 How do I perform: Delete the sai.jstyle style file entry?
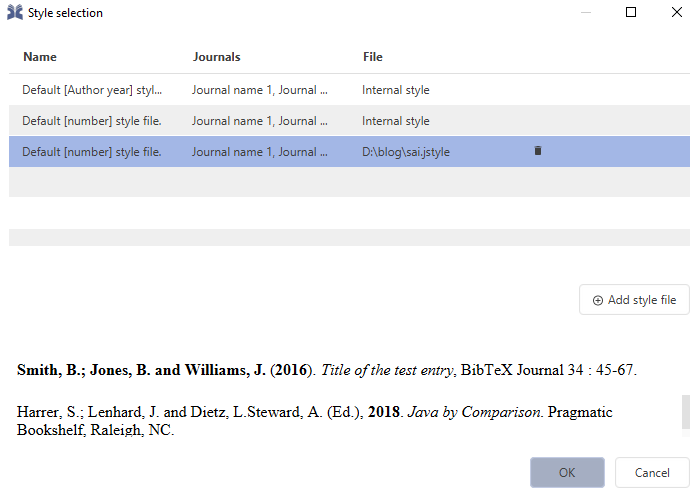click(538, 151)
